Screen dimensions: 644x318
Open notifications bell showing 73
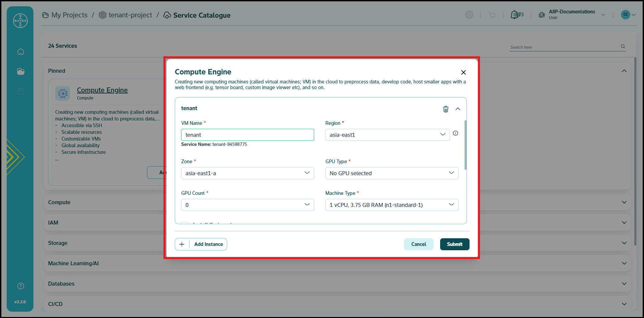point(515,15)
